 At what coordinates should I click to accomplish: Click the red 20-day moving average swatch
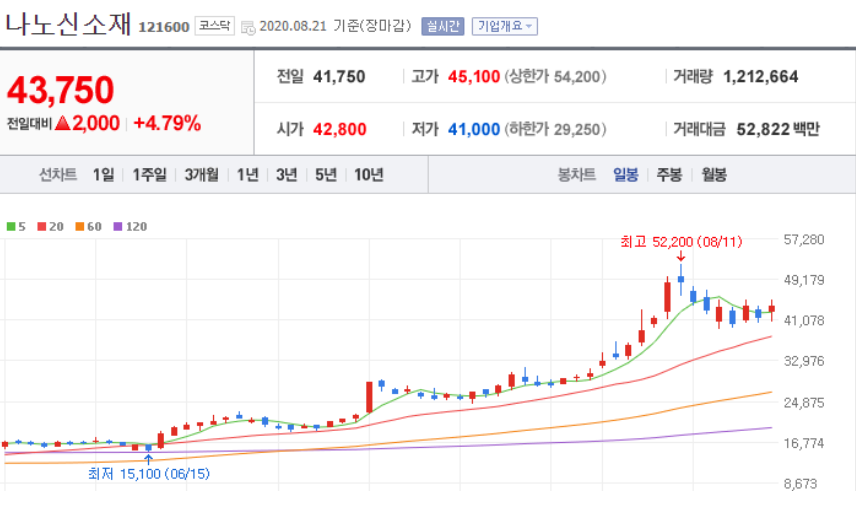click(41, 227)
